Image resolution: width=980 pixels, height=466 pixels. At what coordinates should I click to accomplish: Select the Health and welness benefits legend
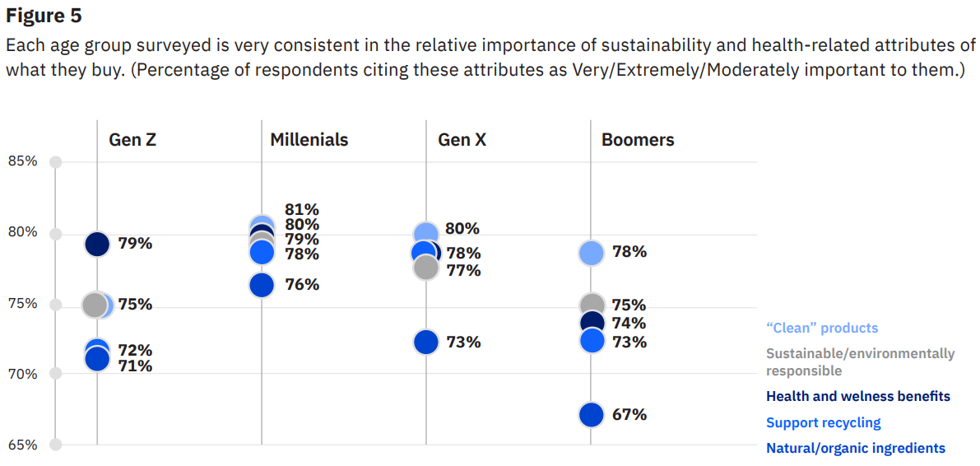pyautogui.click(x=857, y=396)
